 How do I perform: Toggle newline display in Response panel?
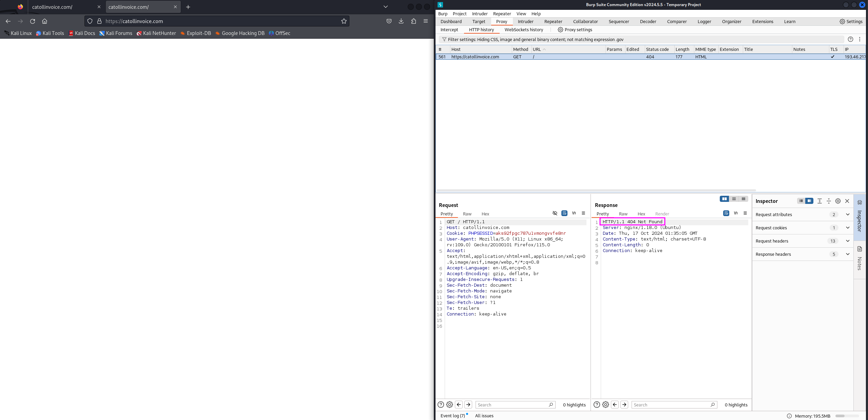(x=736, y=213)
